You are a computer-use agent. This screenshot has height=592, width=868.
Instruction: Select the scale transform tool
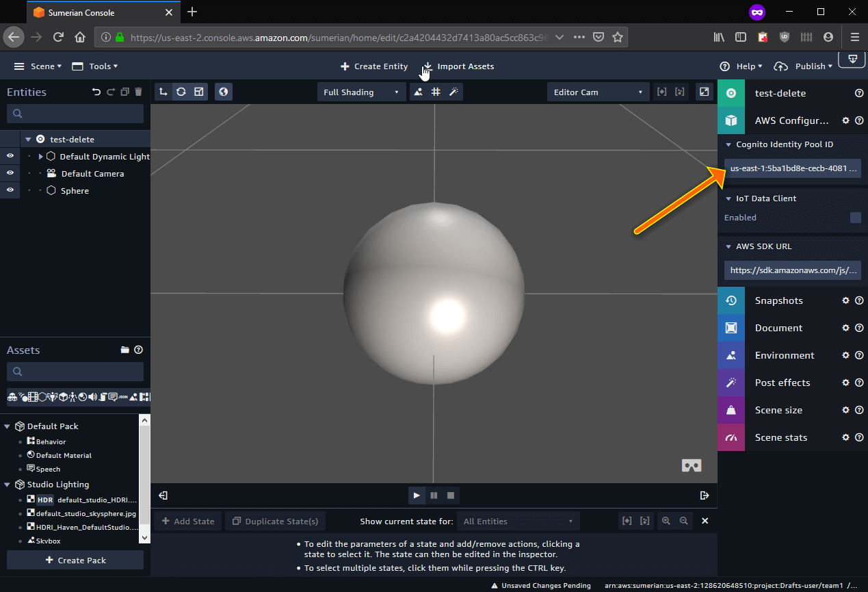(199, 92)
